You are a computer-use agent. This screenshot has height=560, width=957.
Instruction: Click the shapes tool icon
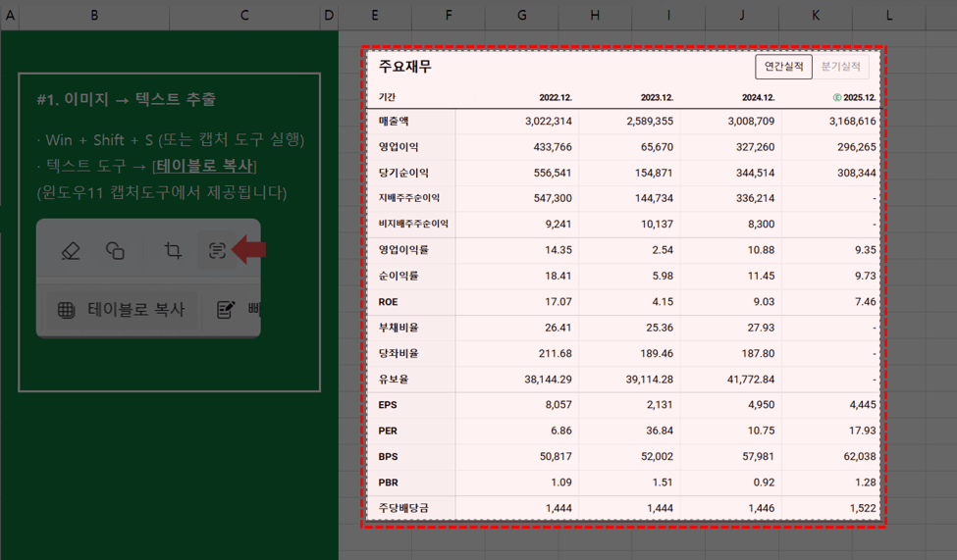click(115, 251)
